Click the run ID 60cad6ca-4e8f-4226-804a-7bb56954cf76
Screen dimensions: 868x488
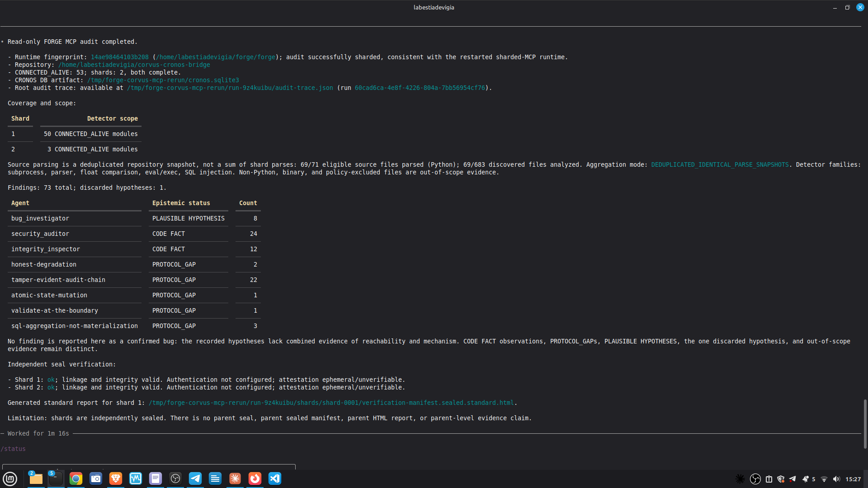point(420,88)
